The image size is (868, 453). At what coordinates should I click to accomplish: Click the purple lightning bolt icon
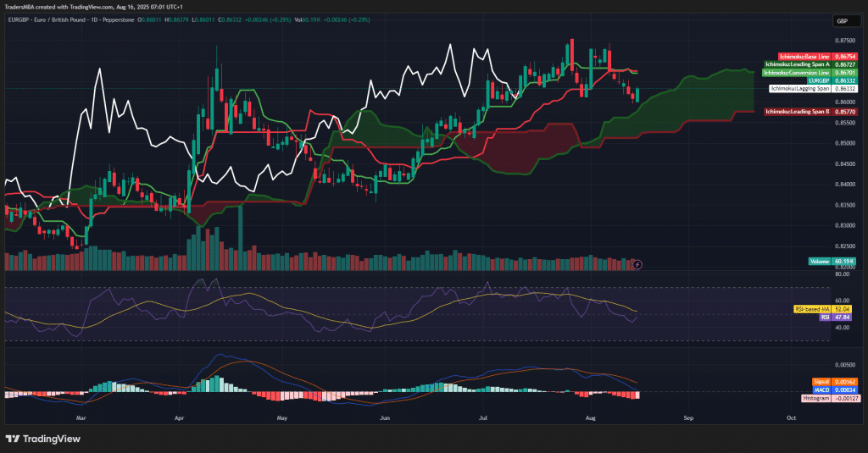[637, 264]
